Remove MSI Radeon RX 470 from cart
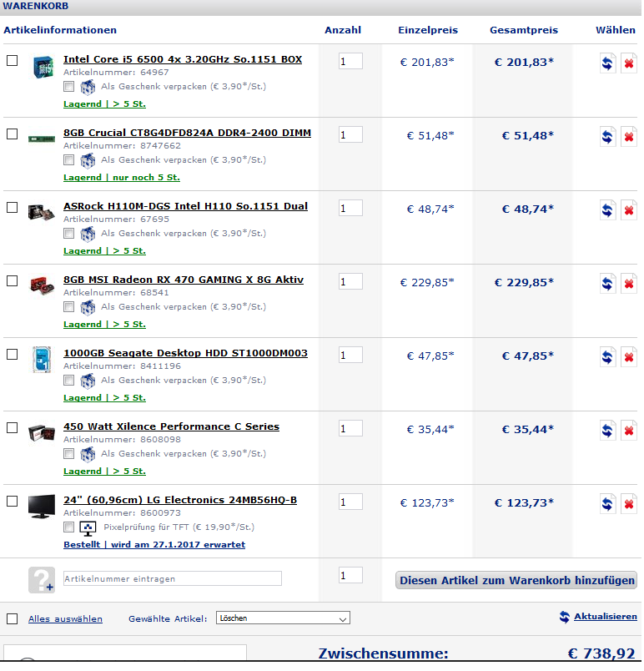 tap(629, 284)
